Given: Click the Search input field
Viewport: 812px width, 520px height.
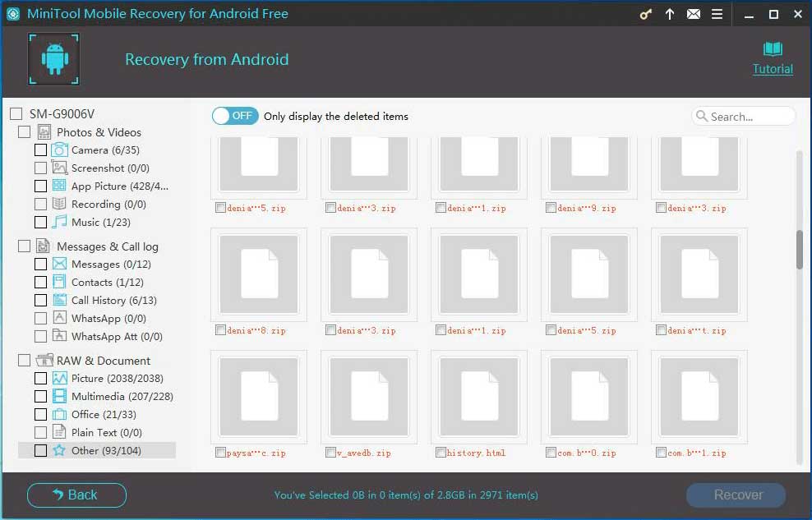Looking at the screenshot, I should click(x=744, y=116).
